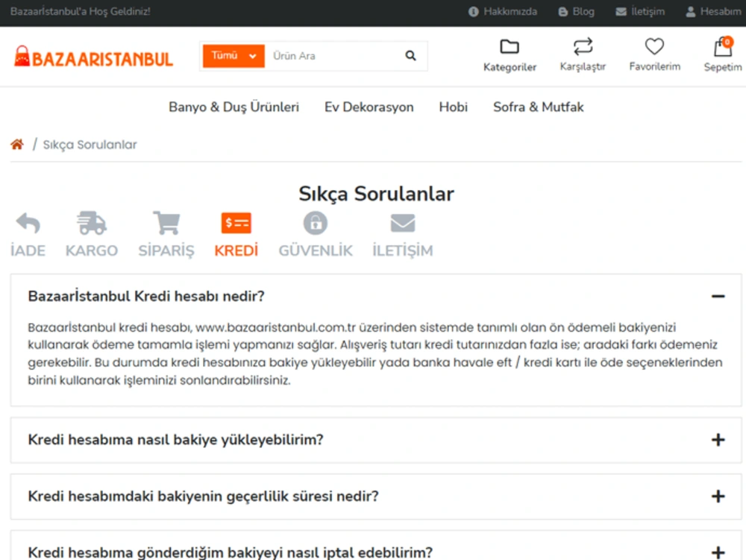The height and width of the screenshot is (560, 746).
Task: Click the user icon beside Hesabım
Action: [x=690, y=11]
